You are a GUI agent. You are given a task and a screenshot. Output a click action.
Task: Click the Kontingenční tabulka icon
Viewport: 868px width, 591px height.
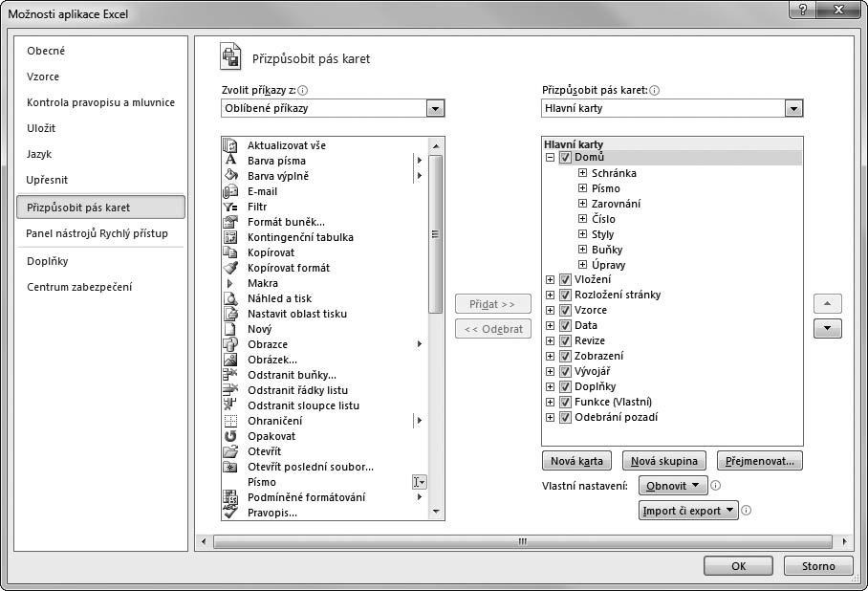tap(230, 237)
